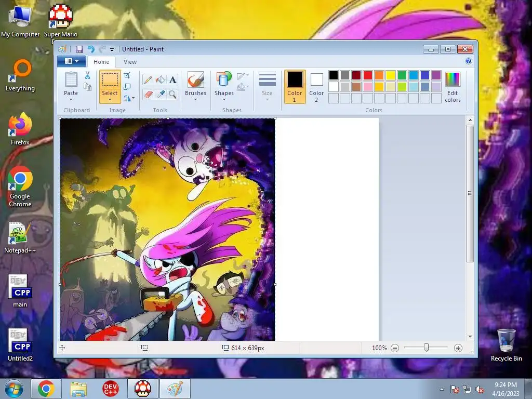Click the Resize icon in Image group
Image resolution: width=532 pixels, height=399 pixels.
coord(127,87)
